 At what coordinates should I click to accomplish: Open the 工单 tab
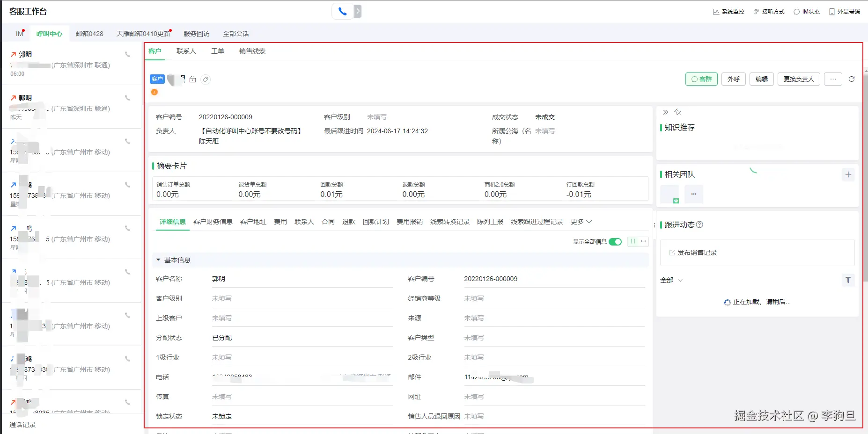pos(218,51)
